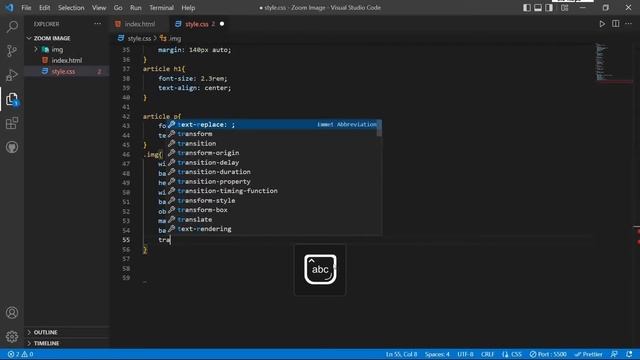This screenshot has height=360, width=640.
Task: Open notifications bell in status bar
Action: pos(629,354)
